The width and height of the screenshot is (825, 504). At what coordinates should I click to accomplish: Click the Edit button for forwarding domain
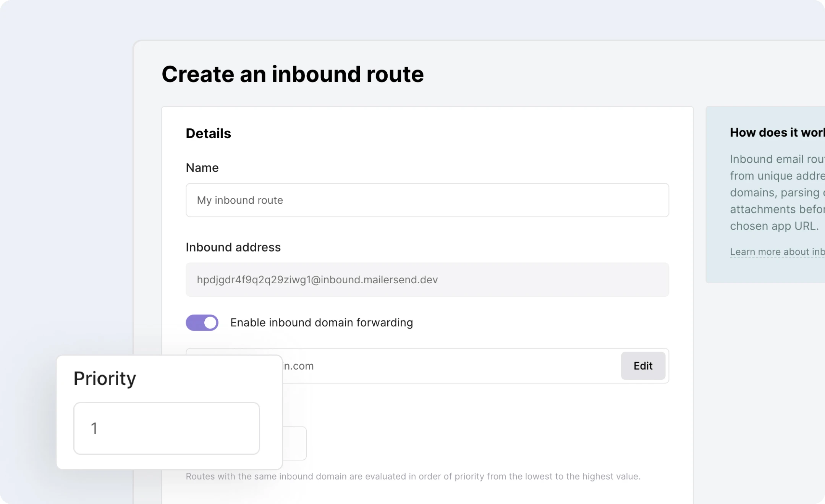[x=643, y=366]
